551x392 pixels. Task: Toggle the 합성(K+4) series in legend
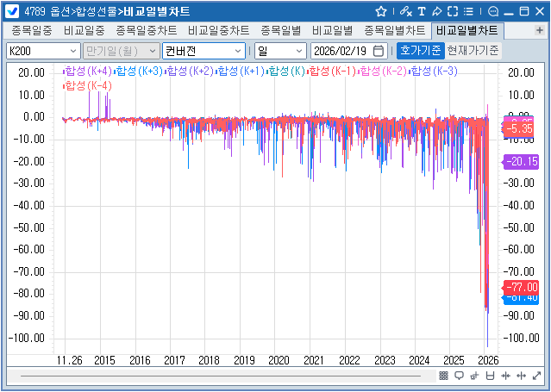87,71
